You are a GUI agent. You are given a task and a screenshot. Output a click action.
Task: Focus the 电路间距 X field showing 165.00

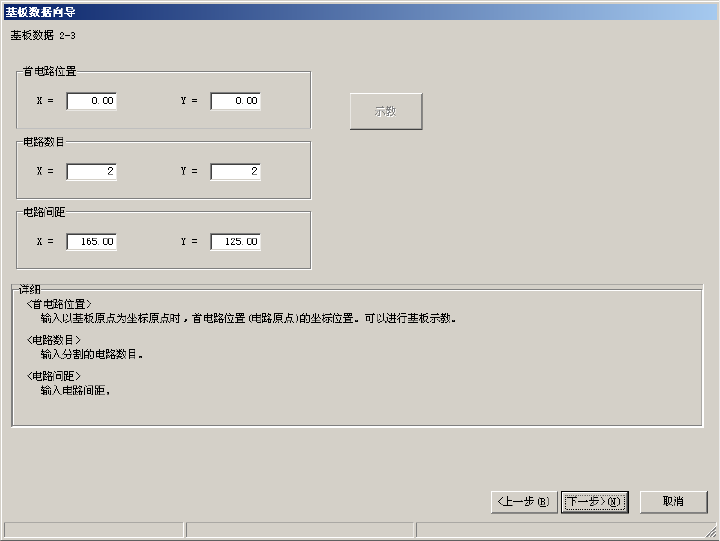91,242
